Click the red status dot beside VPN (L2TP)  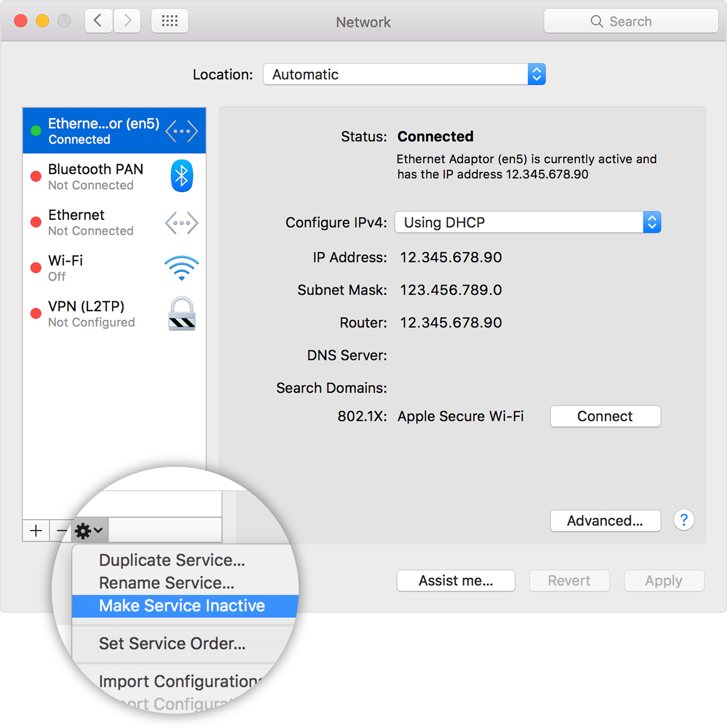pos(36,313)
